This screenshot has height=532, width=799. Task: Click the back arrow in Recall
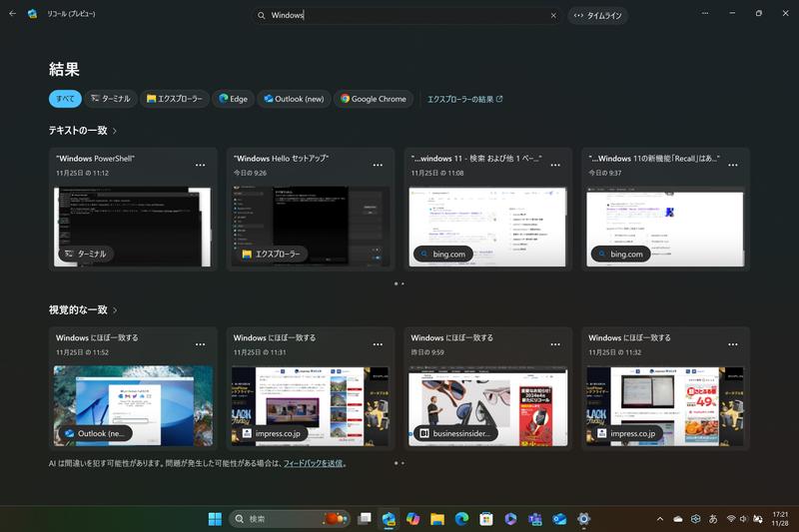tap(13, 14)
